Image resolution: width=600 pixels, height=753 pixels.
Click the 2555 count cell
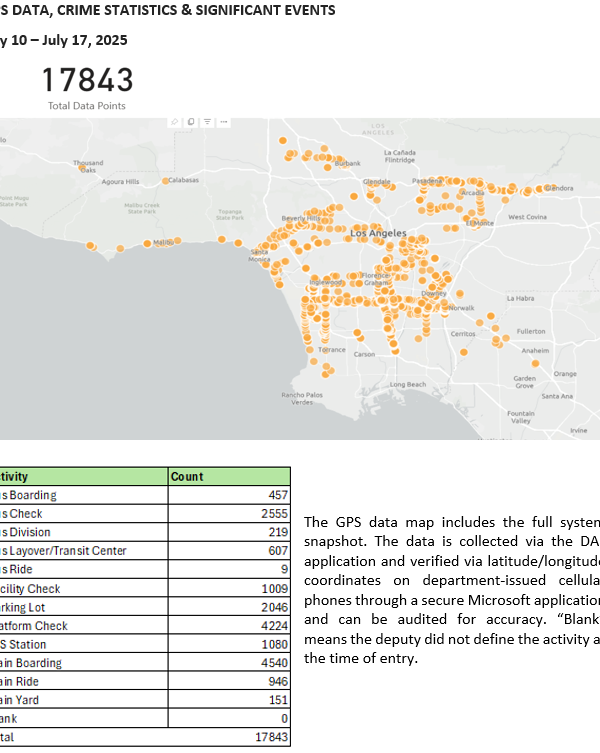(272, 514)
